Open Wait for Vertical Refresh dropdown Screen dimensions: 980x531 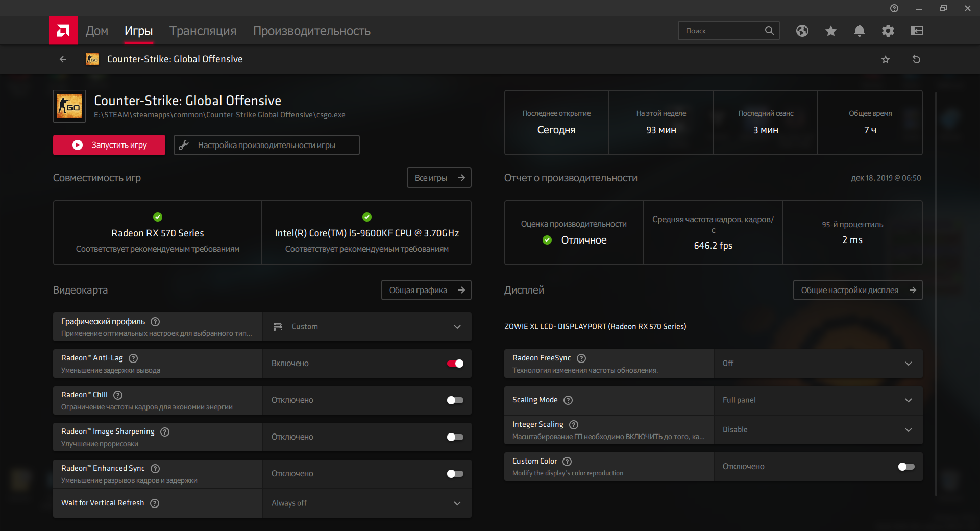367,503
